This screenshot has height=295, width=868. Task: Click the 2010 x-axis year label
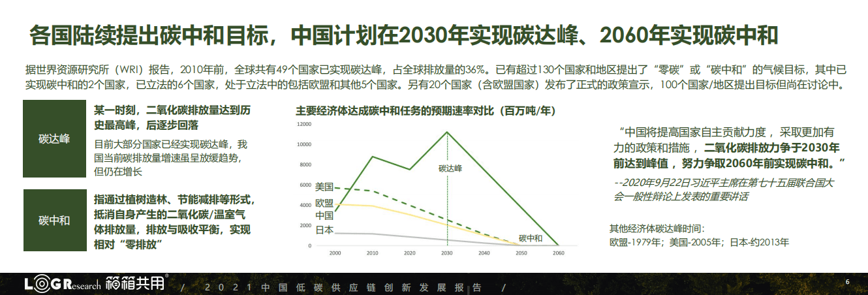372,253
